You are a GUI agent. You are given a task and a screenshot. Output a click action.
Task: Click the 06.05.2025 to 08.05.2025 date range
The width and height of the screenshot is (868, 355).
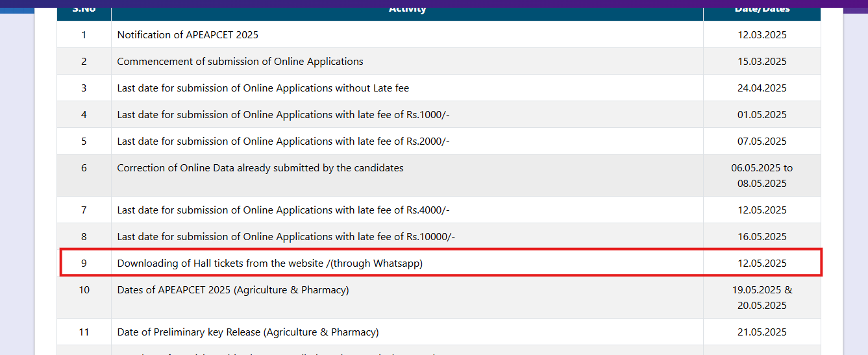click(x=762, y=176)
